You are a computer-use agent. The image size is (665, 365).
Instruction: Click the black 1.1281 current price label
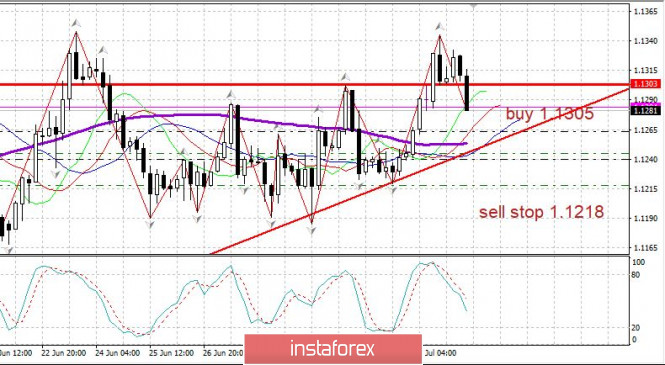pos(645,111)
